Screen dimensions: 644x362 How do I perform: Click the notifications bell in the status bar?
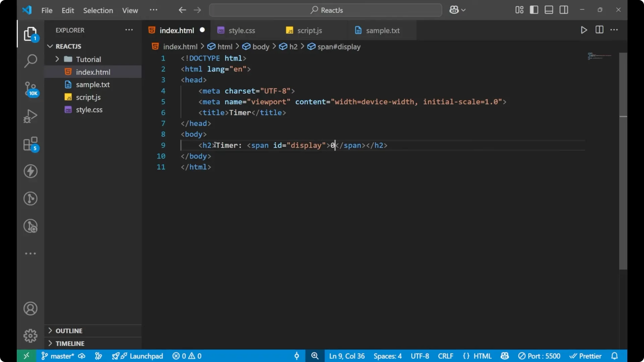tap(615, 356)
